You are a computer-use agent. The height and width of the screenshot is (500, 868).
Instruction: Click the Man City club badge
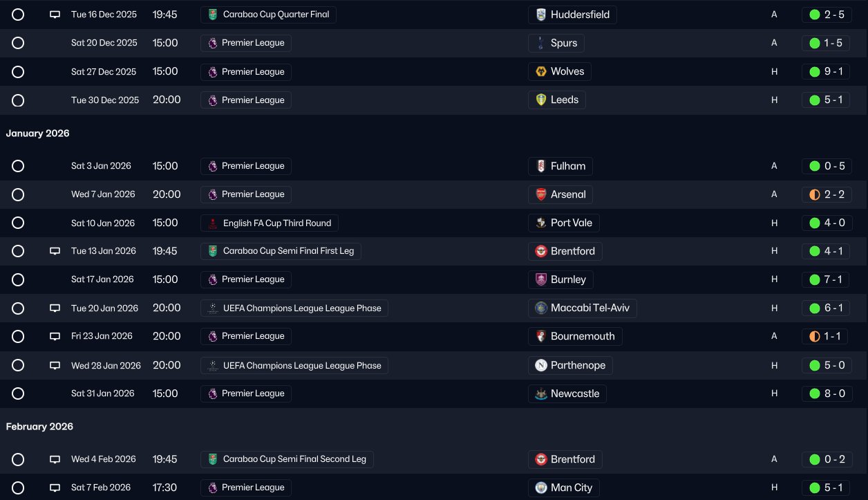pos(542,488)
